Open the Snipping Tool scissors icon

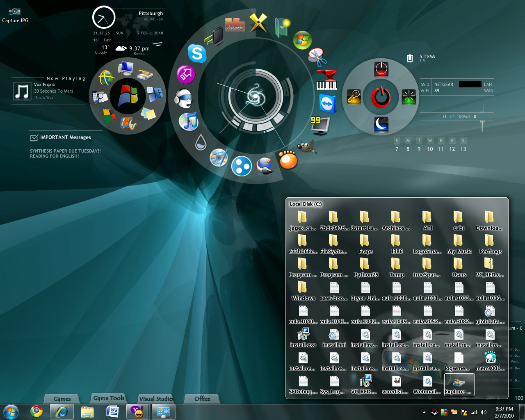click(317, 57)
